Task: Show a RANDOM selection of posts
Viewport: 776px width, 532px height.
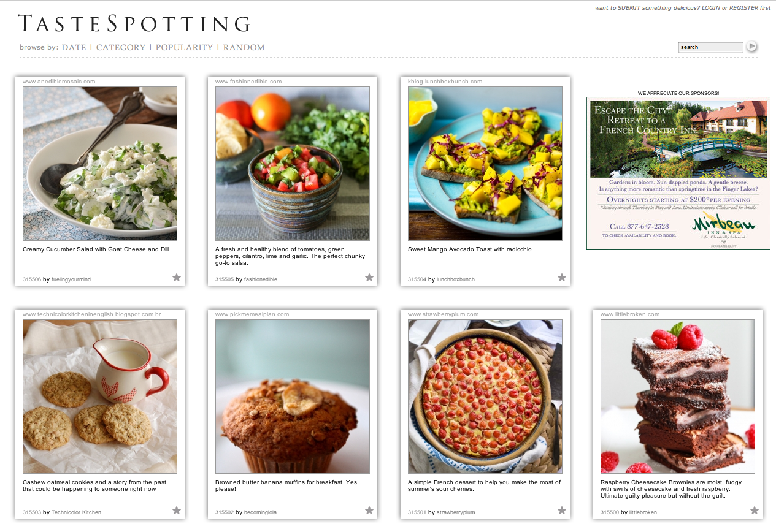Action: pyautogui.click(x=244, y=47)
